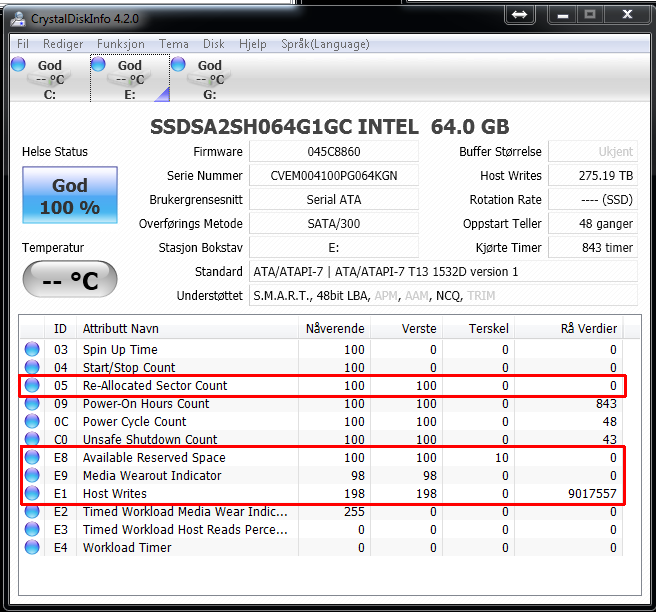The height and width of the screenshot is (612, 656).
Task: Click the Nåverende column header
Action: [x=335, y=328]
